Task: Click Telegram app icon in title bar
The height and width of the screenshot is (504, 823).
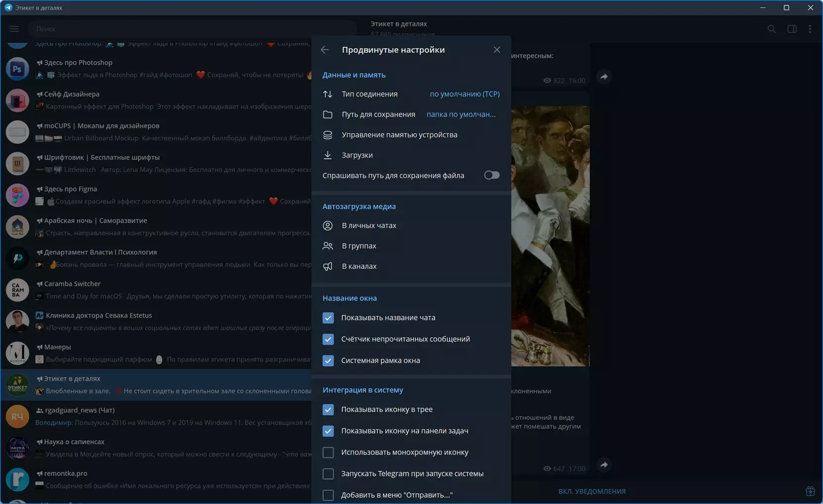Action: click(x=8, y=7)
